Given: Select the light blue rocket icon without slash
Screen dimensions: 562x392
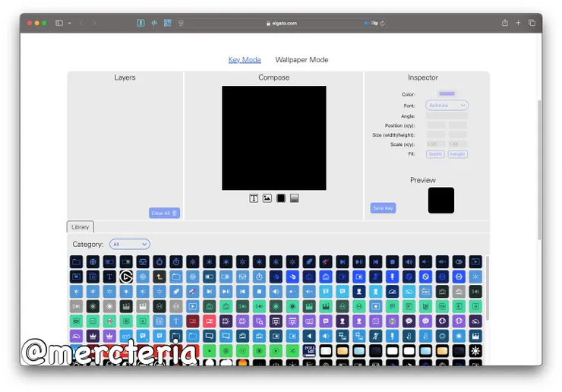Looking at the screenshot, I should (x=176, y=292).
